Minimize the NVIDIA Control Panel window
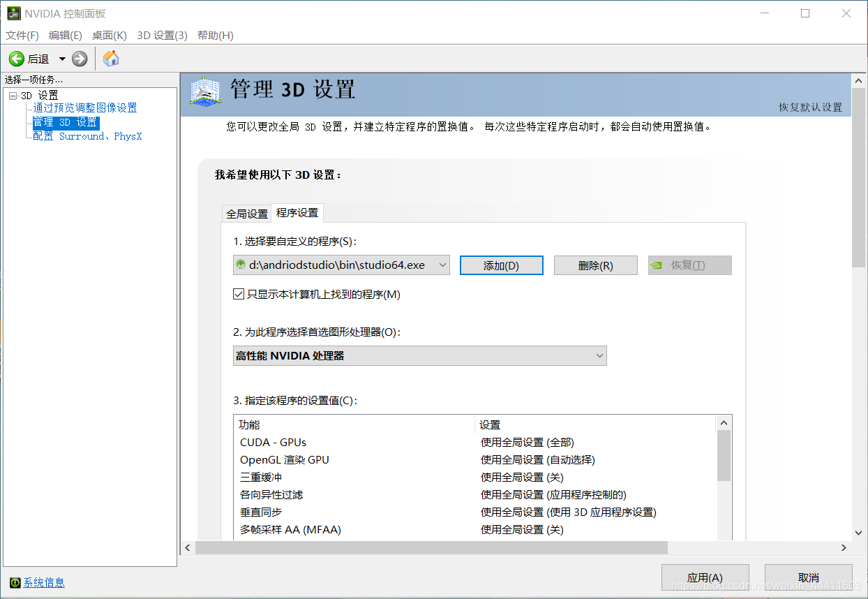 pos(763,13)
